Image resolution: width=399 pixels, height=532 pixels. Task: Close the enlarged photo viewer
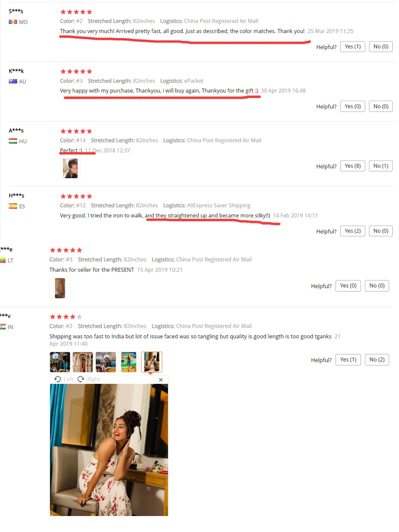coord(161,379)
